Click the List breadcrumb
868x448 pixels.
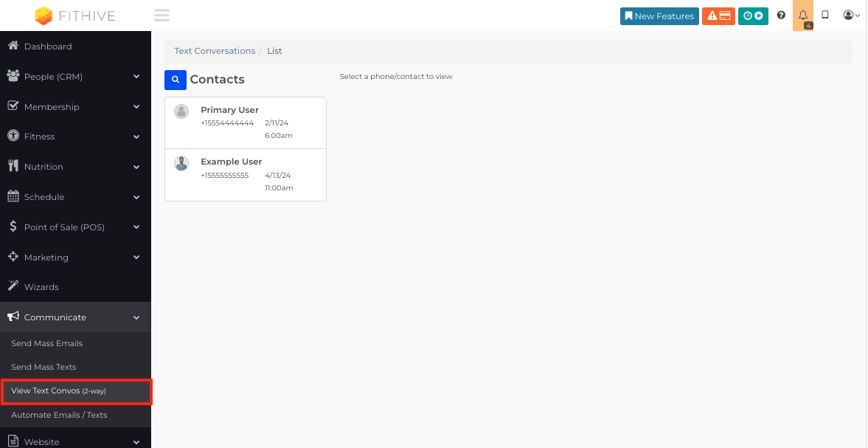coord(274,51)
